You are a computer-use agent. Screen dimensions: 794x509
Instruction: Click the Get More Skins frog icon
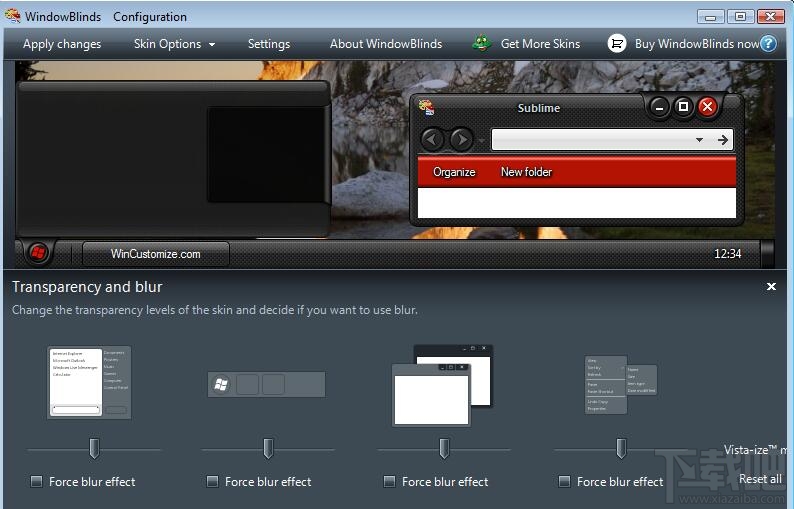482,44
